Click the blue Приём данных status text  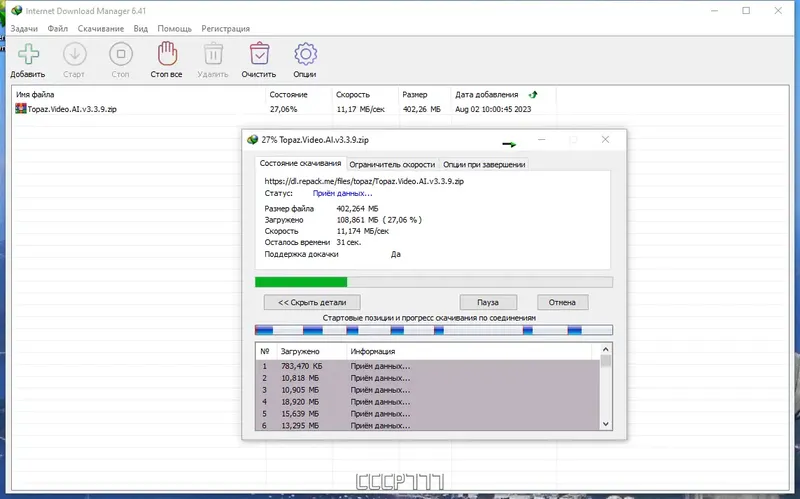[x=342, y=193]
